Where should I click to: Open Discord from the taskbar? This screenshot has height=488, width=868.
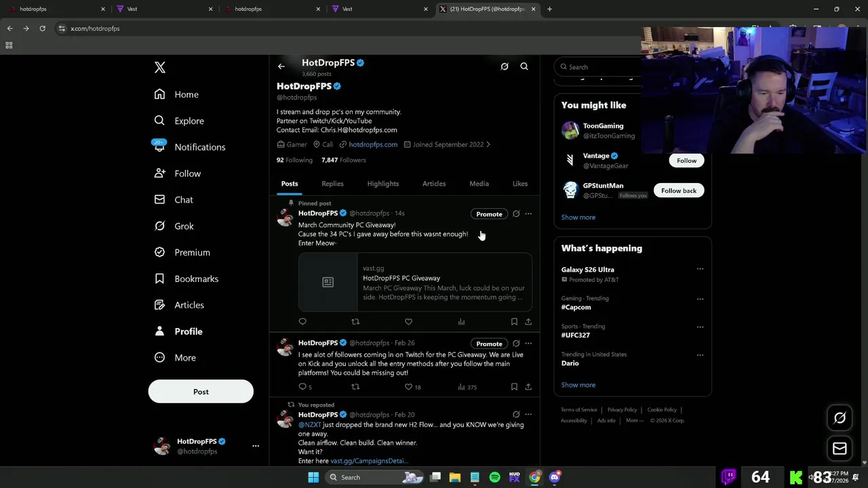click(555, 477)
